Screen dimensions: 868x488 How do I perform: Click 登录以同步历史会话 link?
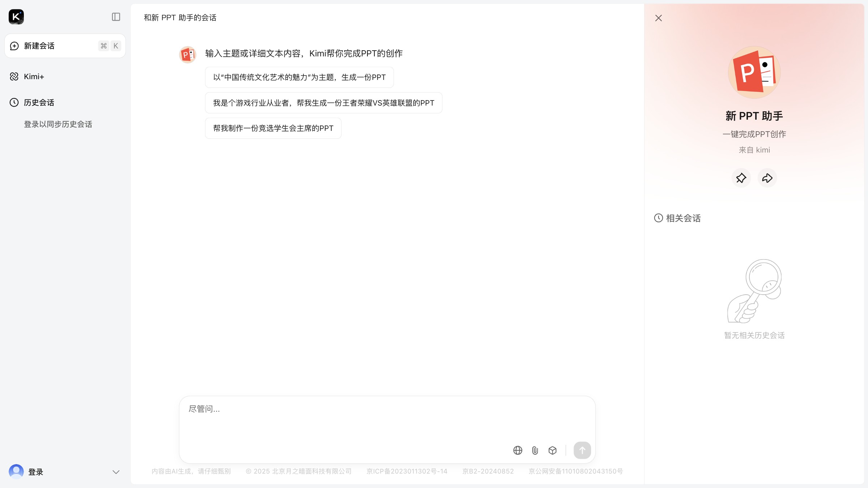(x=58, y=124)
